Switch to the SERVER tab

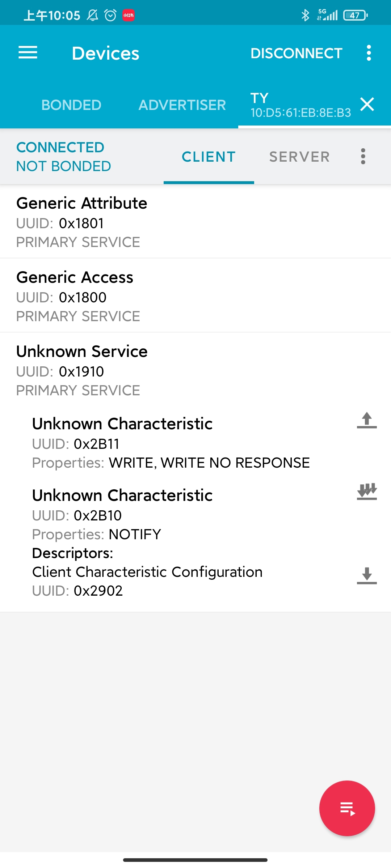click(x=299, y=157)
